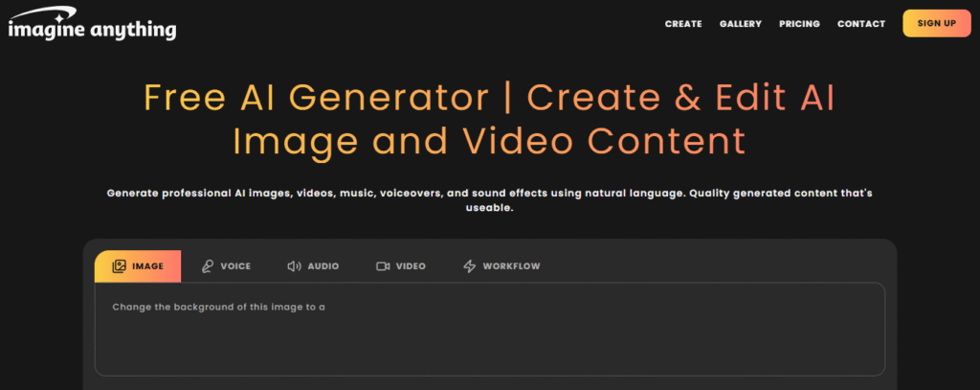Click the video camera icon
This screenshot has width=980, height=390.
tap(383, 266)
